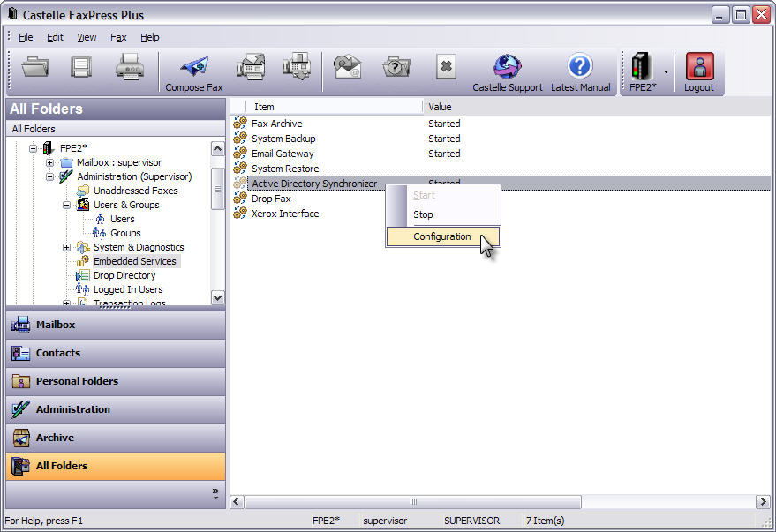Collapse the Users & Groups tree node
The width and height of the screenshot is (776, 532).
(67, 205)
